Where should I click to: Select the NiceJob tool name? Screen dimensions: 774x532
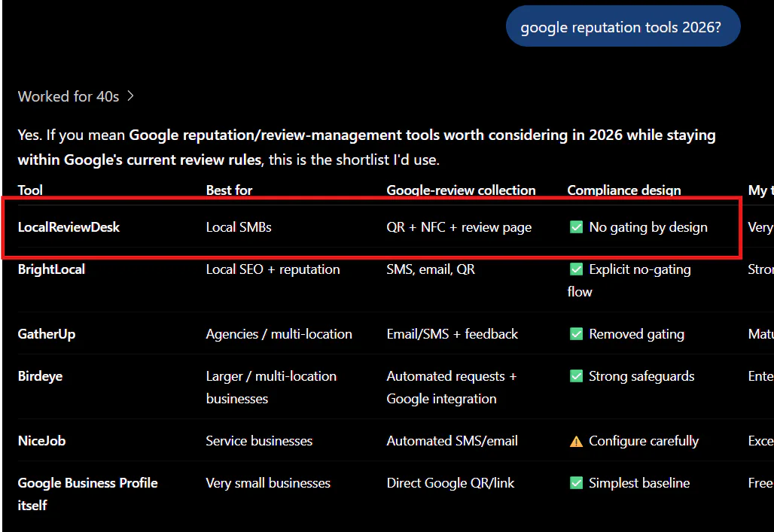point(41,441)
